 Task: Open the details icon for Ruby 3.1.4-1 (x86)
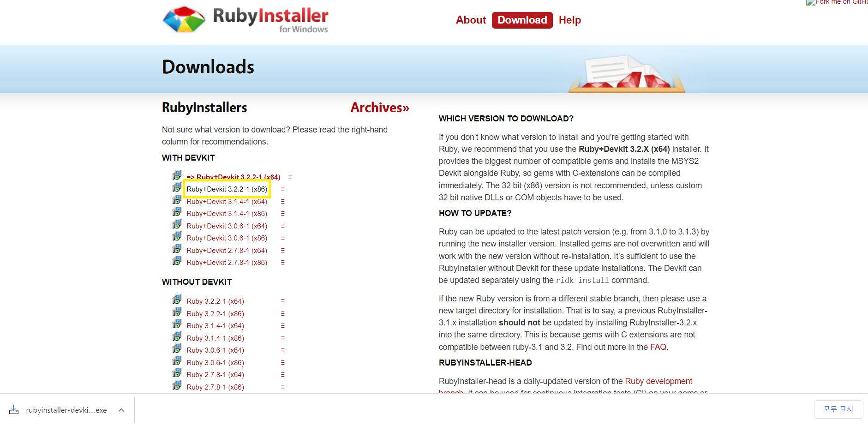pos(283,338)
